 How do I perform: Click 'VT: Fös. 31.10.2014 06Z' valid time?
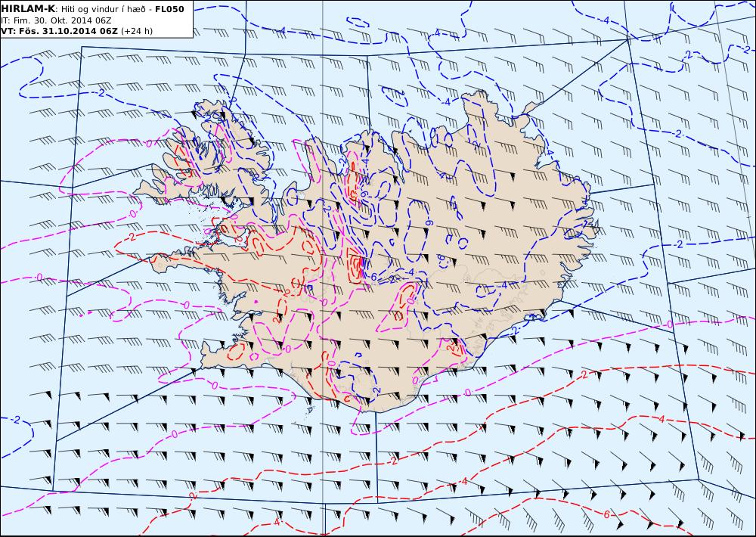point(59,31)
